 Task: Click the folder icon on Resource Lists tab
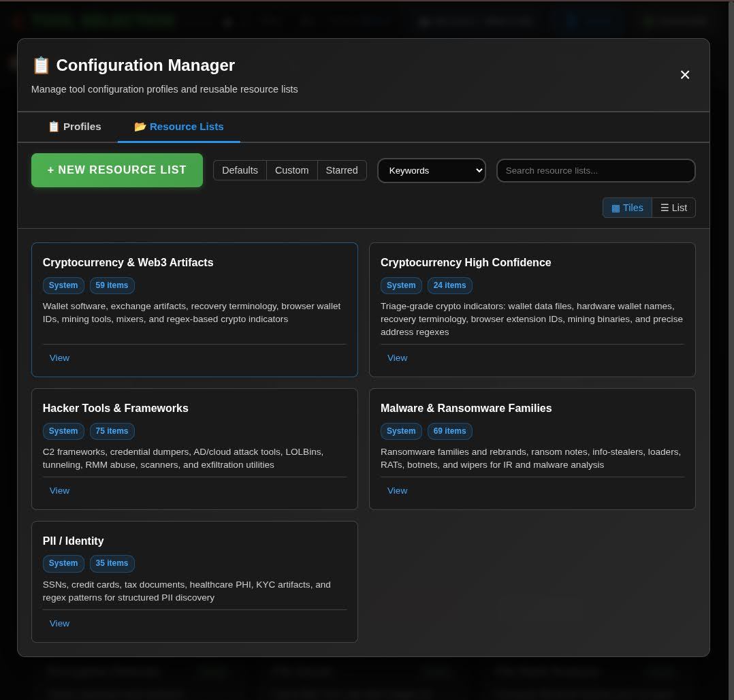140,127
